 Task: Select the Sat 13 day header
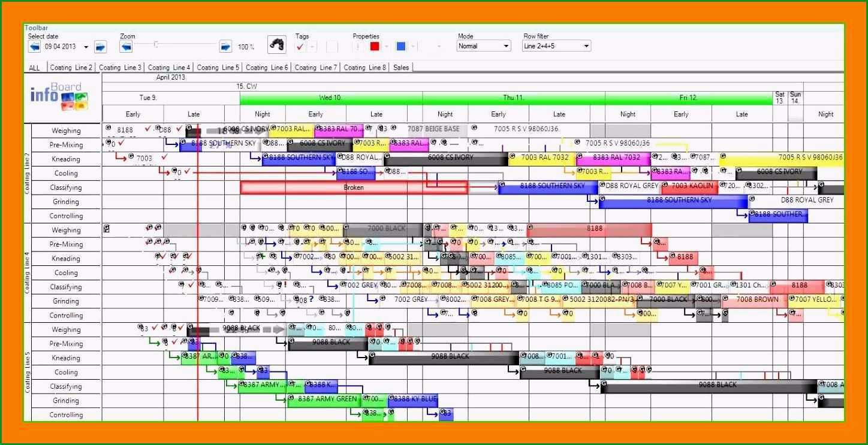pos(780,98)
